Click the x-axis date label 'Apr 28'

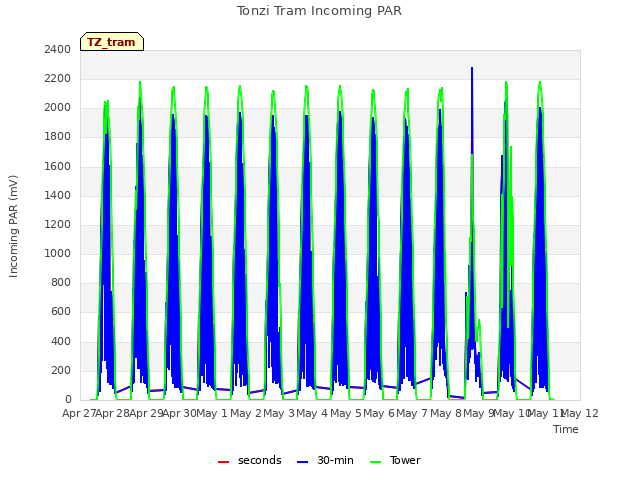113,413
